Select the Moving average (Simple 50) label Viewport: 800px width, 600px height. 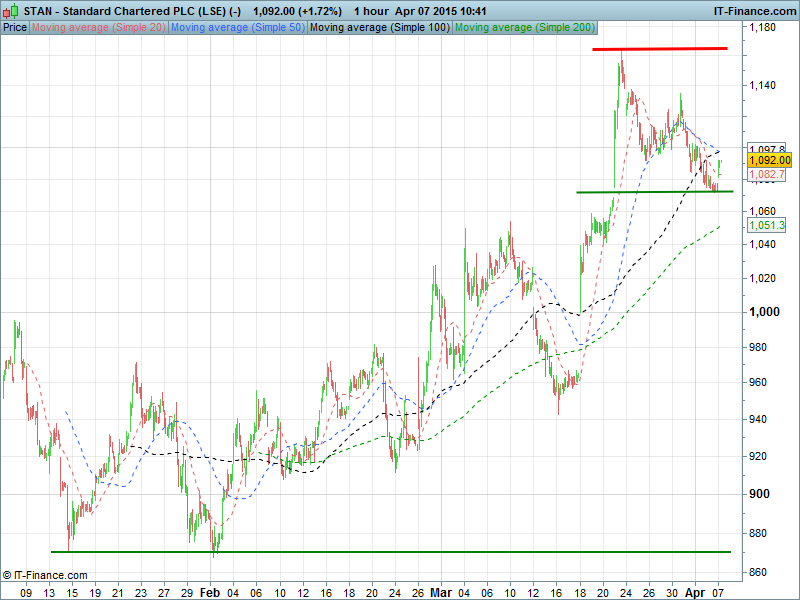click(x=237, y=27)
